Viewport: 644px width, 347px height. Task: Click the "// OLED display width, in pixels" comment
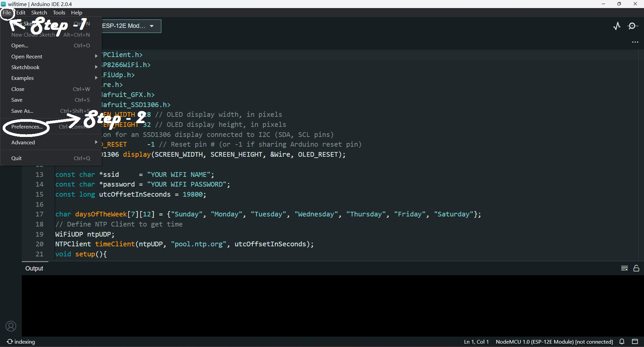pyautogui.click(x=218, y=114)
